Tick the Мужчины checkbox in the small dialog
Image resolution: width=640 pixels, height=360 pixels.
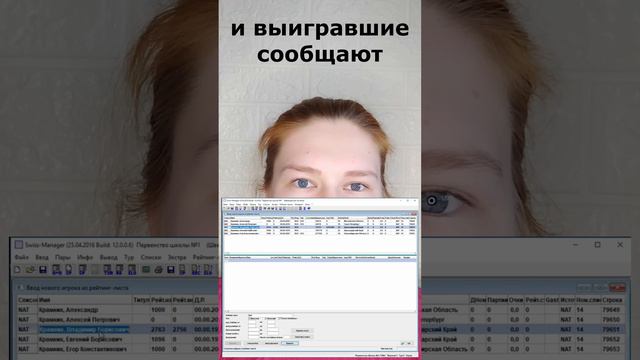[x=250, y=318]
